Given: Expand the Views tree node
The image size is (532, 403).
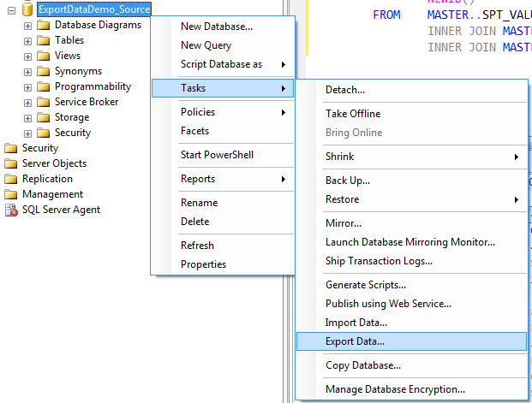Looking at the screenshot, I should (27, 56).
